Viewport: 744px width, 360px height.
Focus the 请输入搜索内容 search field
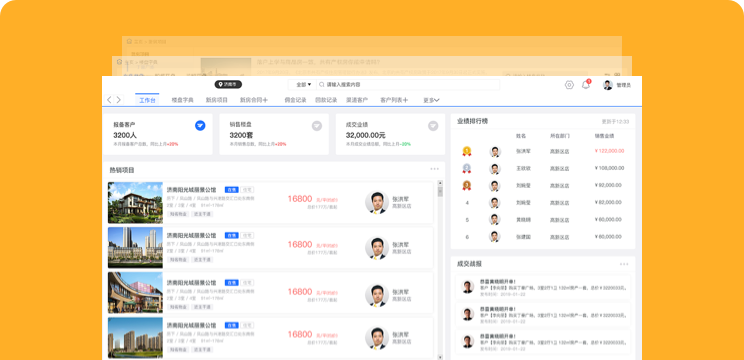point(408,84)
